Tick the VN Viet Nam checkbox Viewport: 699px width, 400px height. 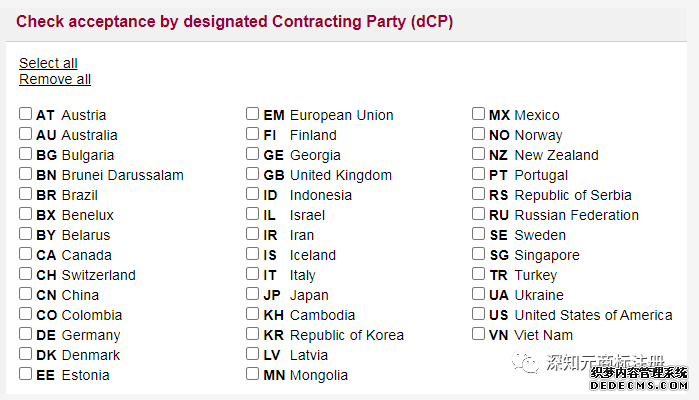pyautogui.click(x=478, y=334)
